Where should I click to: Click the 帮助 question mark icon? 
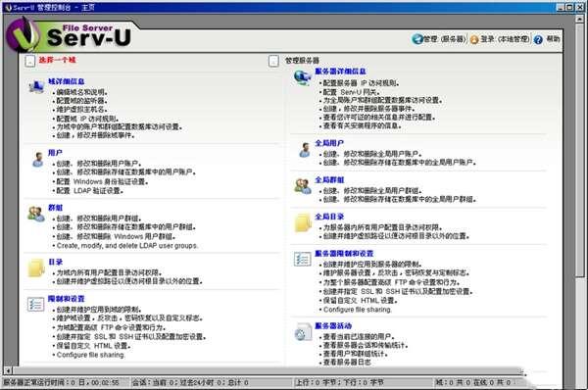(x=538, y=39)
